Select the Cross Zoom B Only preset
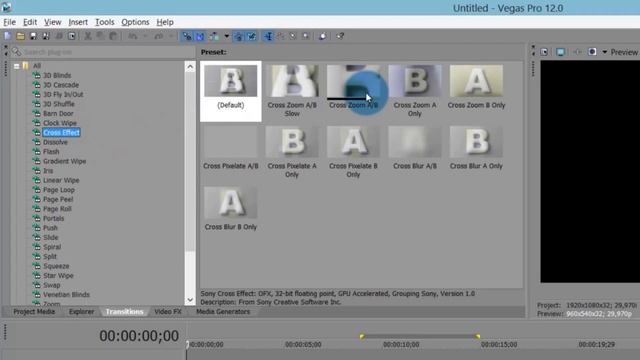Screen dimensions: 640x360 (476, 87)
